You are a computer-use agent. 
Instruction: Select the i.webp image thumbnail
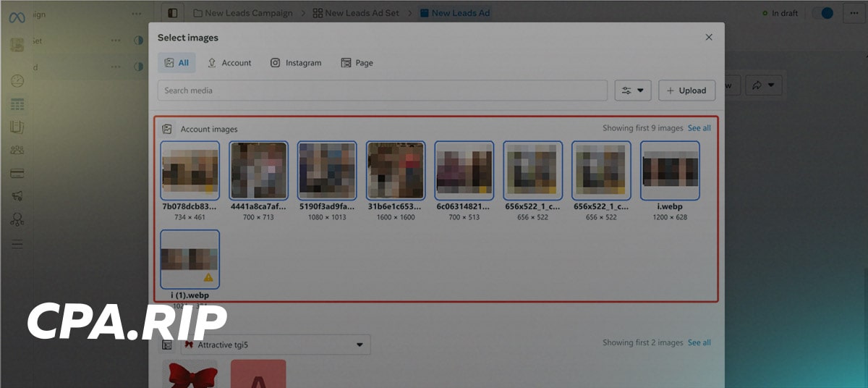click(670, 170)
